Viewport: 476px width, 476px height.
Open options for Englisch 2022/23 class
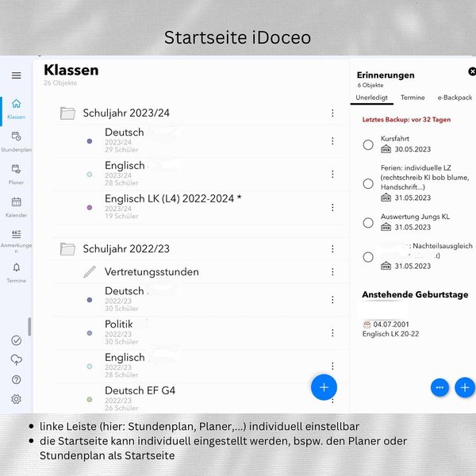(332, 366)
